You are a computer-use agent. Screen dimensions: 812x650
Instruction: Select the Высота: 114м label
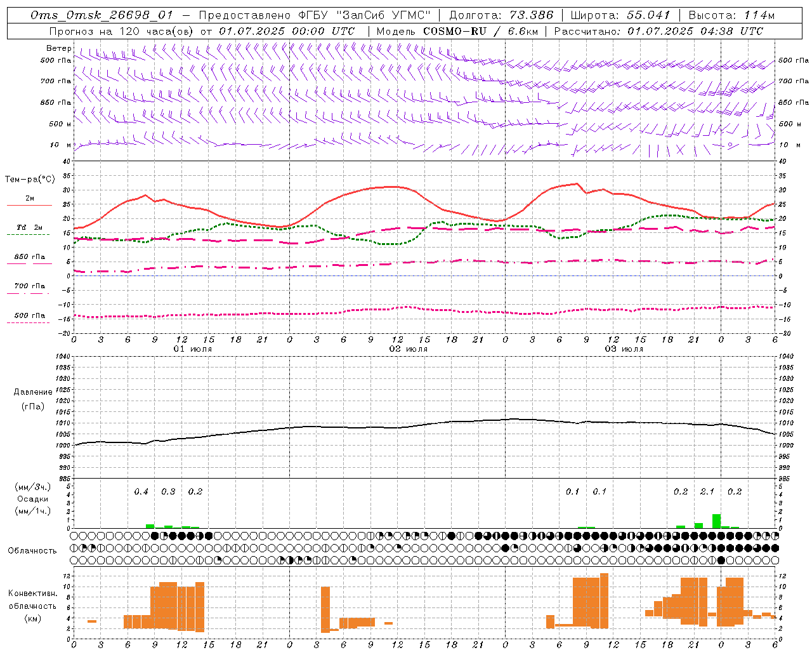[x=731, y=15]
